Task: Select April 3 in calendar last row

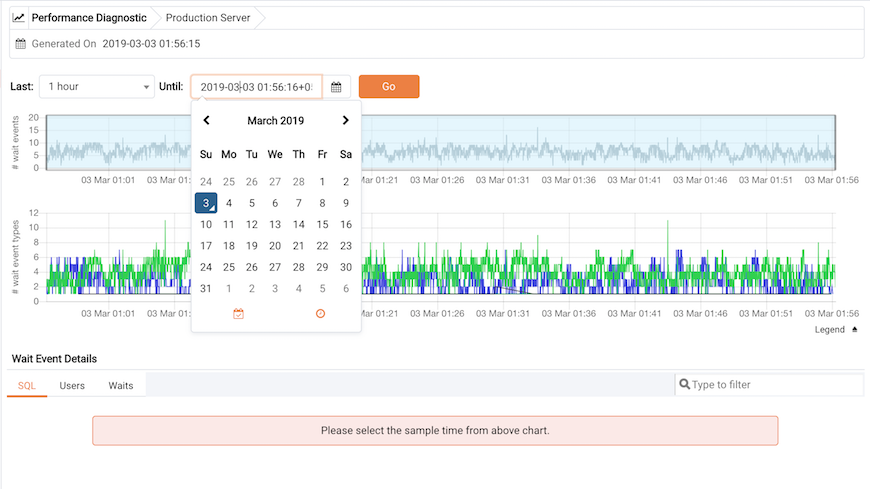Action: (x=275, y=289)
